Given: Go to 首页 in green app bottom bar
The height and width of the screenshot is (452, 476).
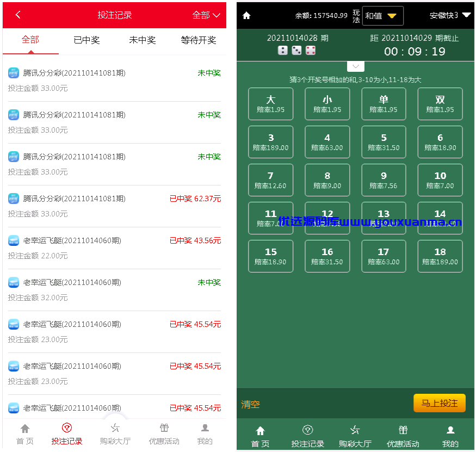Looking at the screenshot, I should tap(260, 437).
